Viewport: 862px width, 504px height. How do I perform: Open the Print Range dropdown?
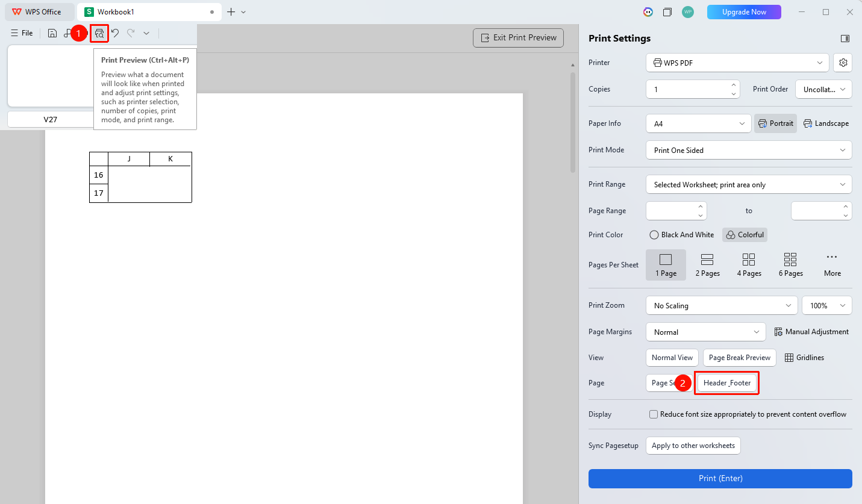[x=749, y=184]
